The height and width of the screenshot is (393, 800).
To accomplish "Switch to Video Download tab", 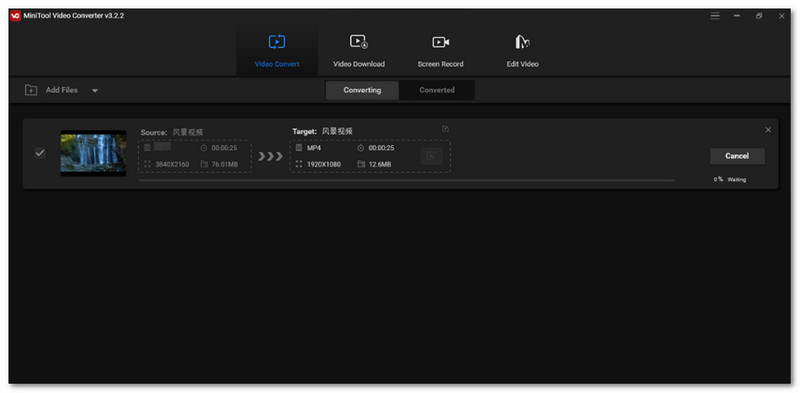I will pos(359,51).
